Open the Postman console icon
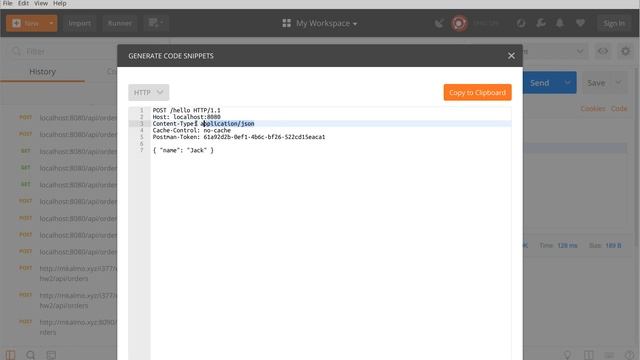 coord(51,355)
